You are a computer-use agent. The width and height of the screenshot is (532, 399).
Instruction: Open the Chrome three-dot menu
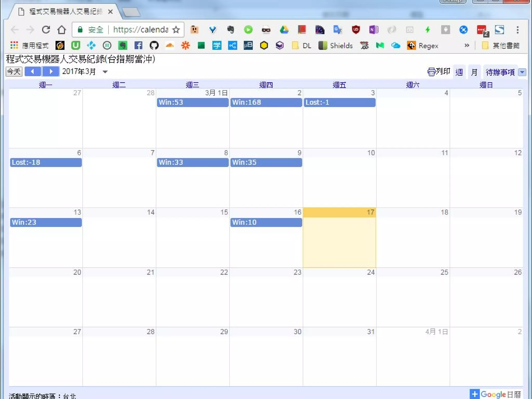tap(517, 30)
